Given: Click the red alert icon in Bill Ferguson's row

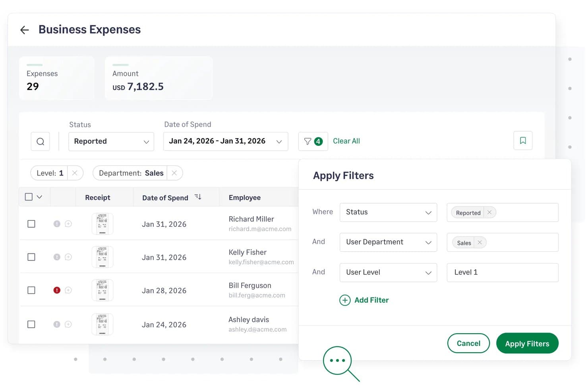Looking at the screenshot, I should (57, 290).
